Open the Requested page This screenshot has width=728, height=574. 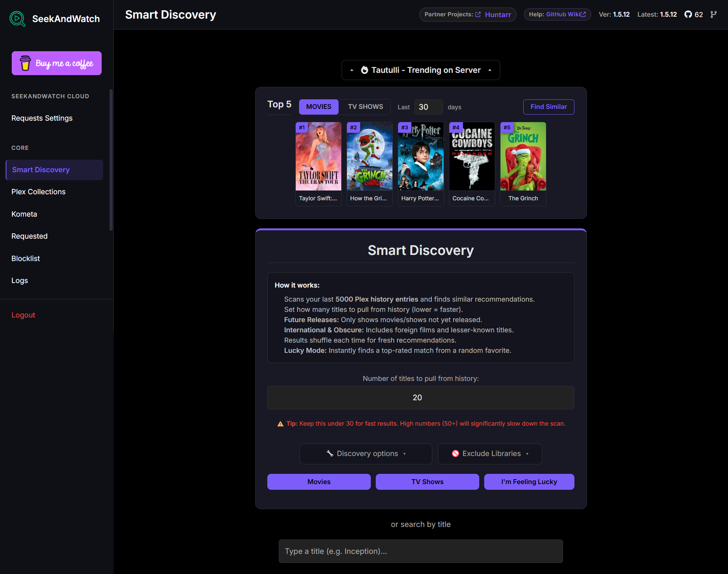[30, 236]
